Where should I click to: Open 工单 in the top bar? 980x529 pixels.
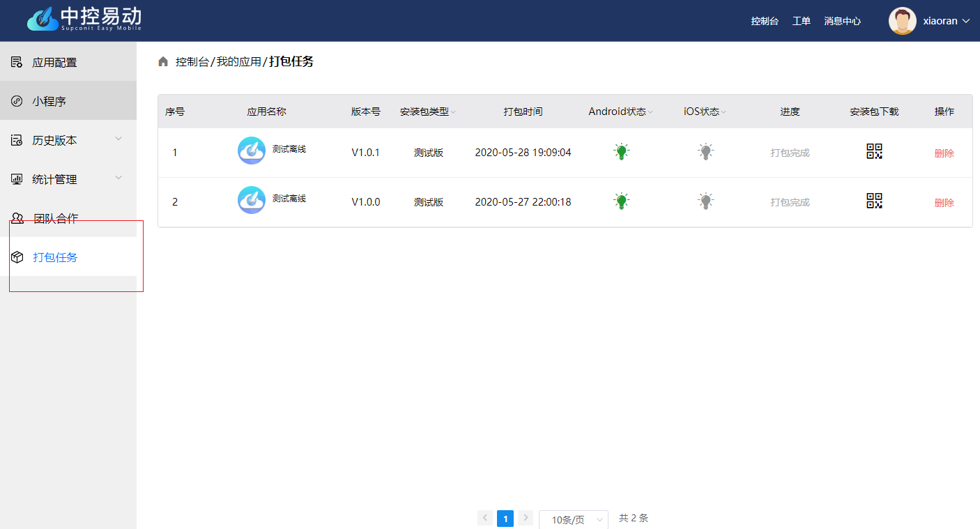coord(802,21)
